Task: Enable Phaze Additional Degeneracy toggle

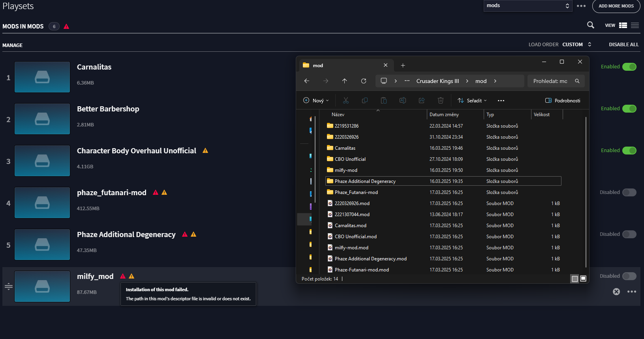Action: (x=629, y=234)
